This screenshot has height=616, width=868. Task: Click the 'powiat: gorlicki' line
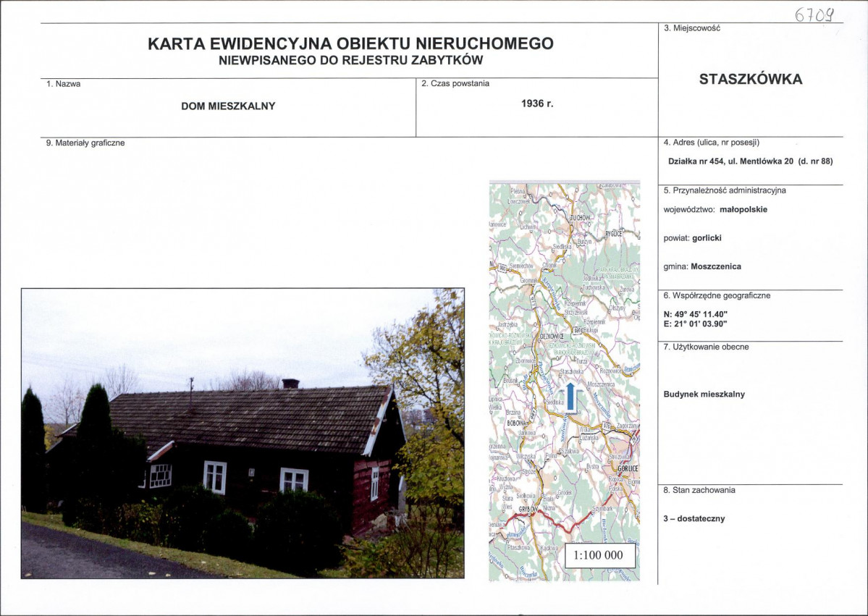click(x=693, y=238)
